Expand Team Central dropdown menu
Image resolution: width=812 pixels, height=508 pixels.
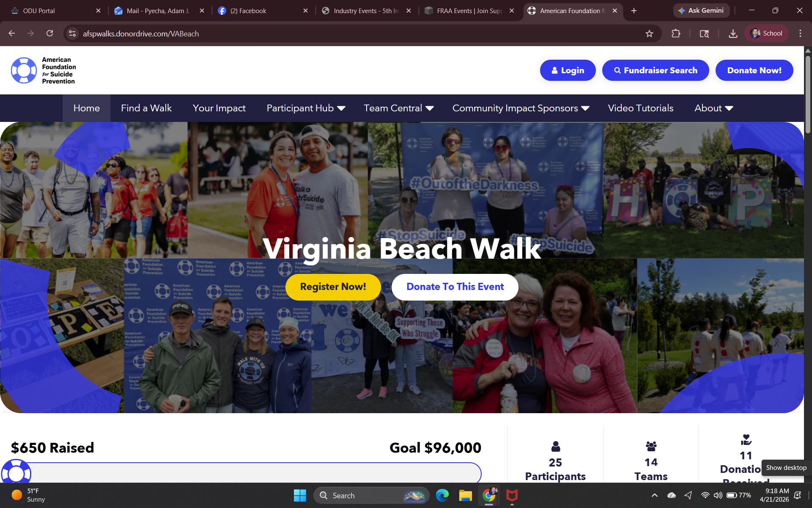(x=398, y=108)
